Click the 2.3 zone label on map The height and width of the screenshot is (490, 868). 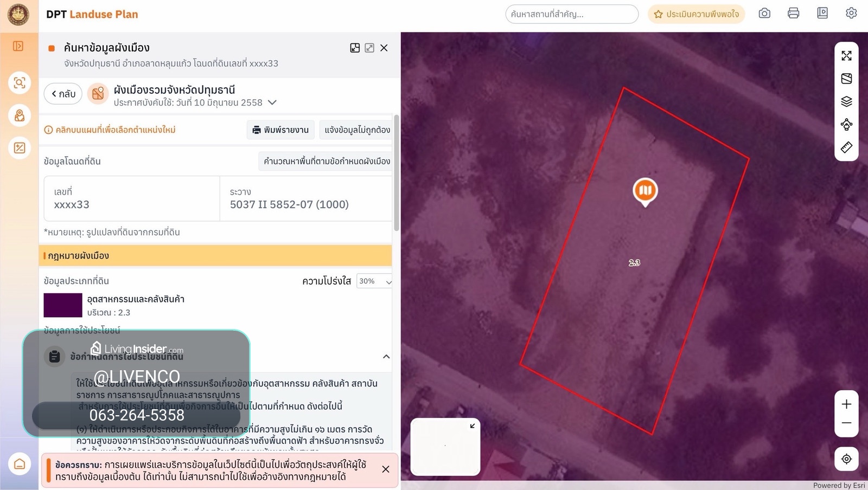634,263
